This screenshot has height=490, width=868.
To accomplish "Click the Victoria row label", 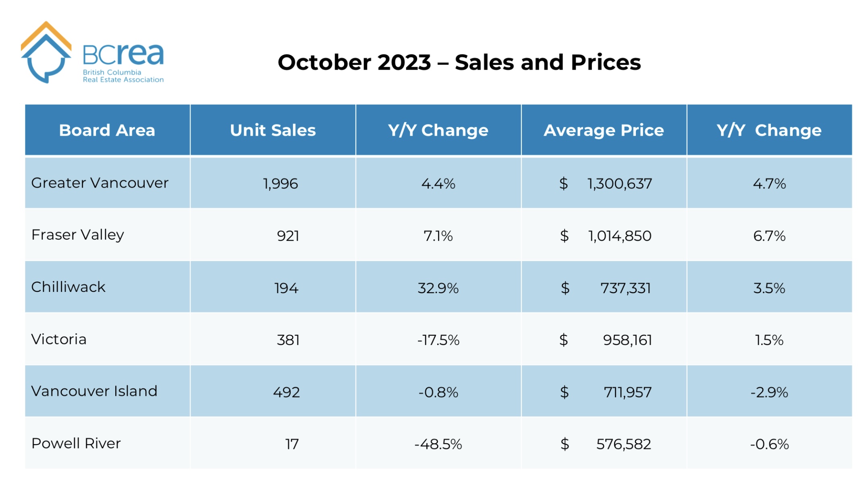I will point(59,339).
